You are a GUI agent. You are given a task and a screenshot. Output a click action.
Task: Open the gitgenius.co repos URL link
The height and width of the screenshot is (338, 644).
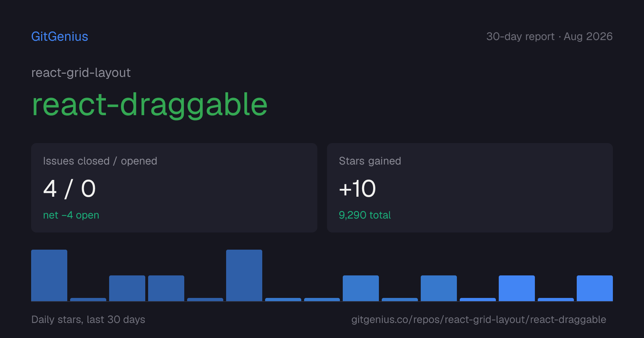click(x=479, y=319)
